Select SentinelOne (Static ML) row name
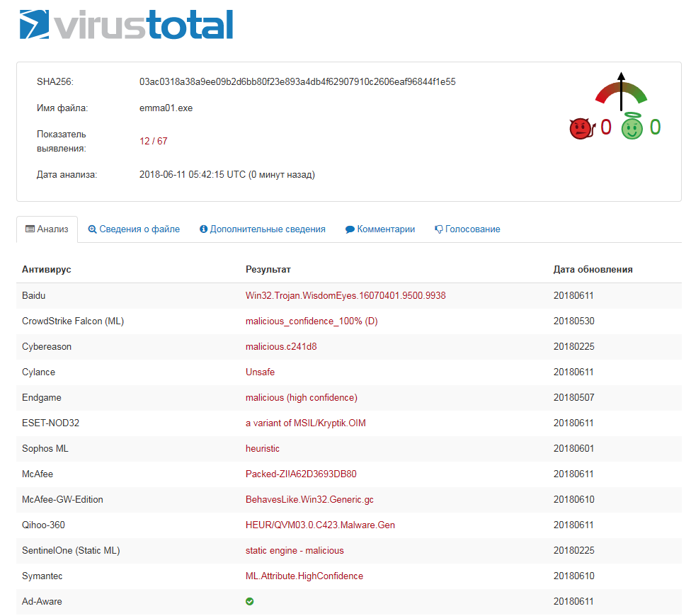This screenshot has height=616, width=691. click(71, 552)
